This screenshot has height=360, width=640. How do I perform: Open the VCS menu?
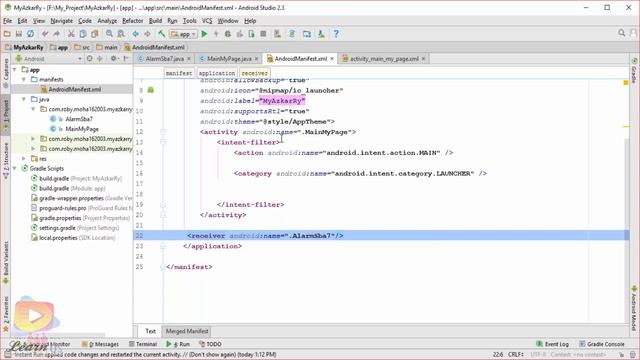click(x=207, y=20)
